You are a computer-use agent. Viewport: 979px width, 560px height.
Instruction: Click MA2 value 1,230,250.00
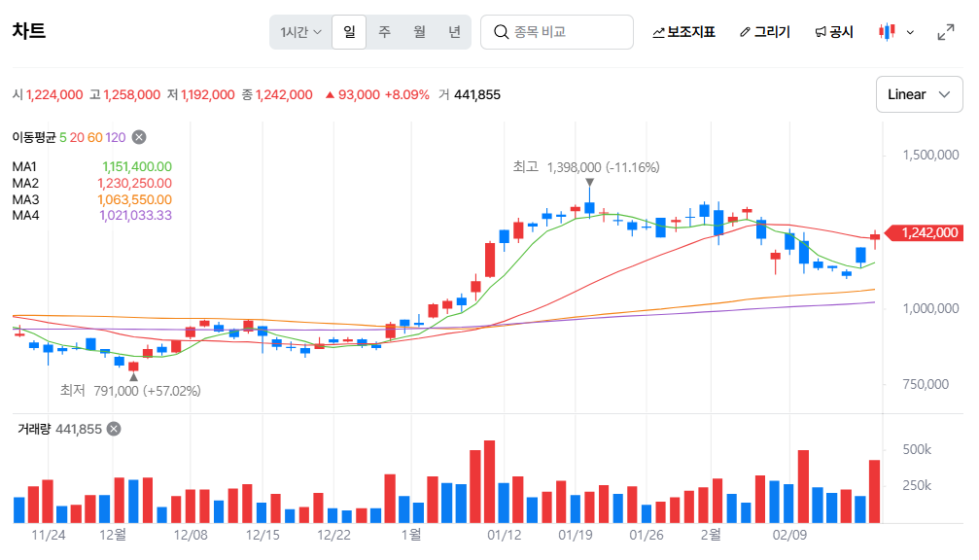tap(134, 183)
